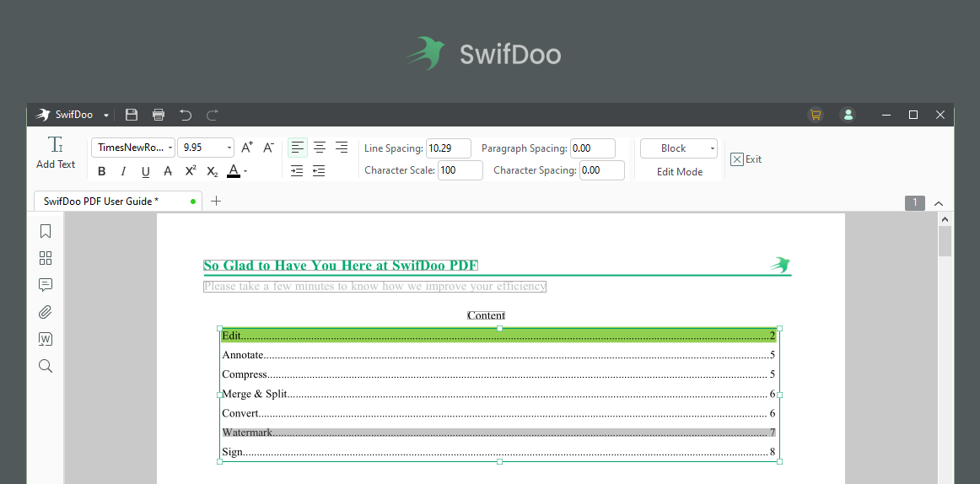Edit the Line Spacing value field
This screenshot has width=980, height=484.
[449, 148]
